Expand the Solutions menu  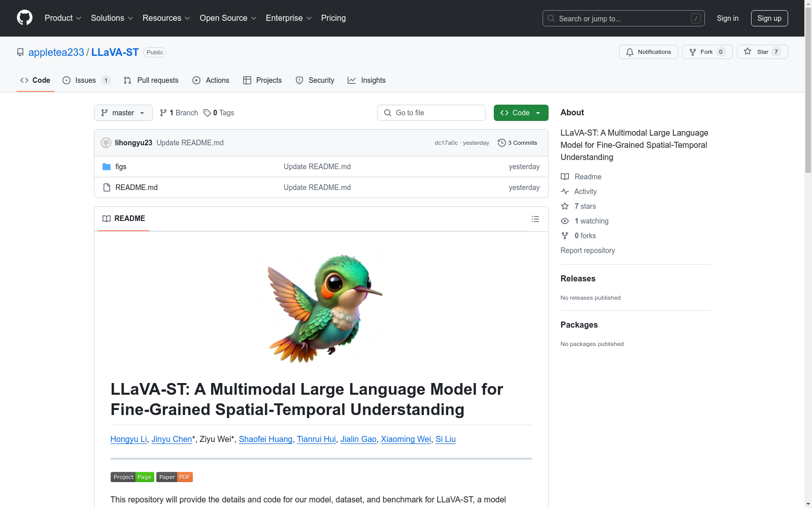[112, 18]
